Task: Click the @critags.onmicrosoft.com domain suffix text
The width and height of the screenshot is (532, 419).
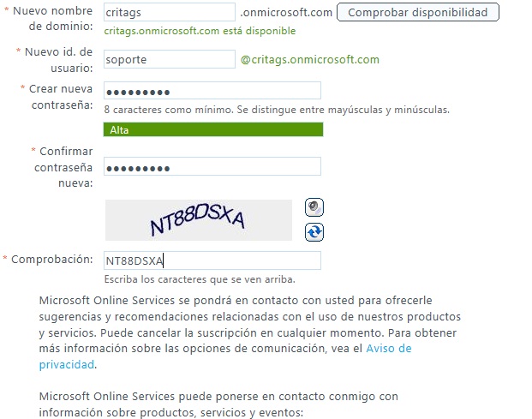Action: coord(310,59)
